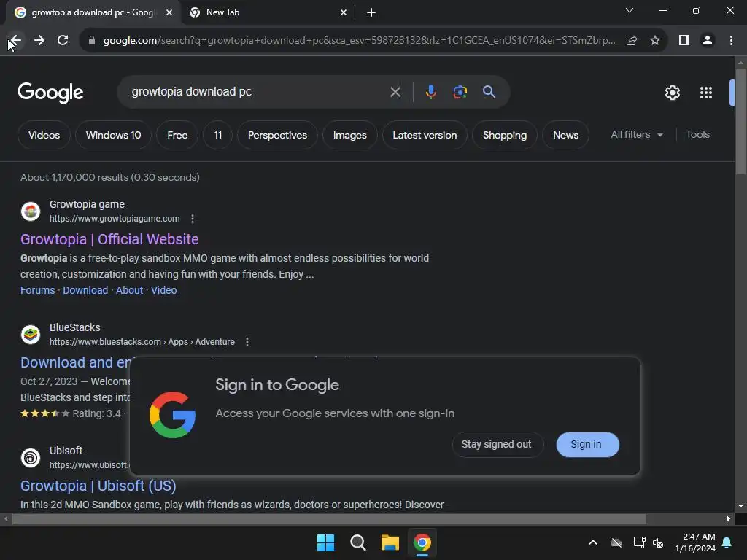Image resolution: width=747 pixels, height=560 pixels.
Task: Search by image with Google Lens
Action: [460, 92]
